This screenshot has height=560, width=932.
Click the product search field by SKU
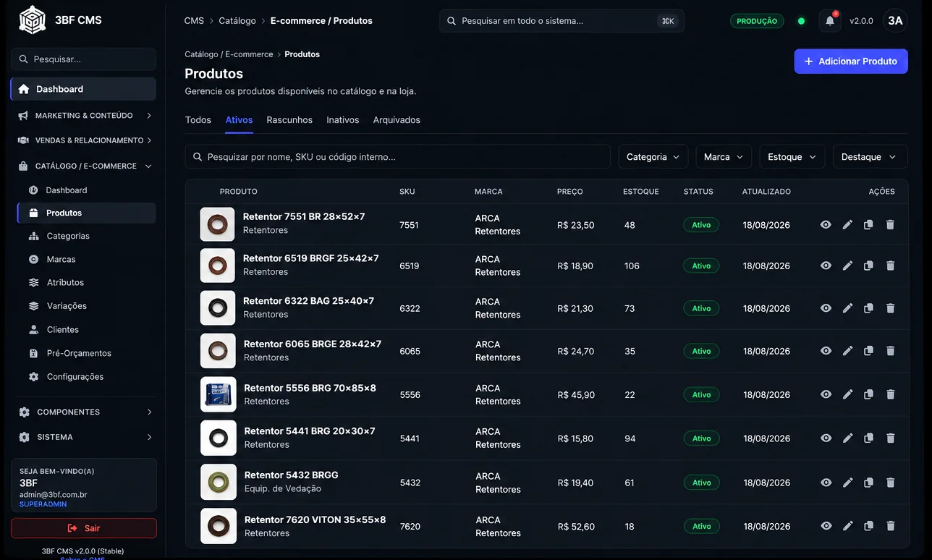point(398,157)
